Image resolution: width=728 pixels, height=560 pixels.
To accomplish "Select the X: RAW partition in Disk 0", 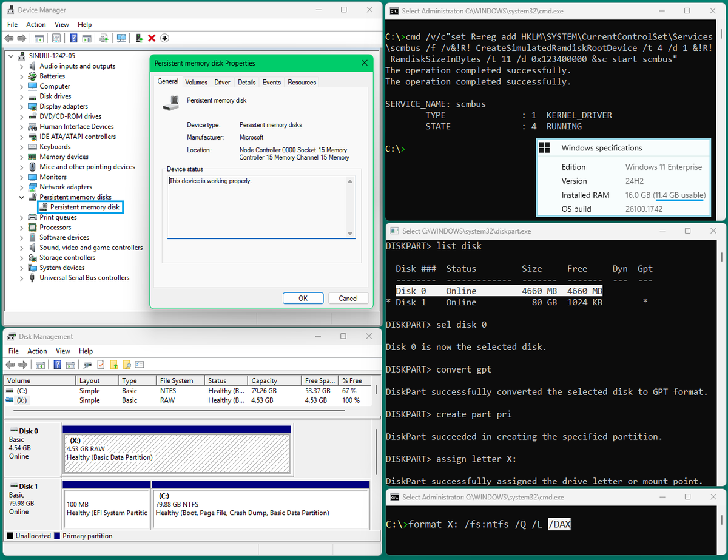I will pyautogui.click(x=177, y=450).
